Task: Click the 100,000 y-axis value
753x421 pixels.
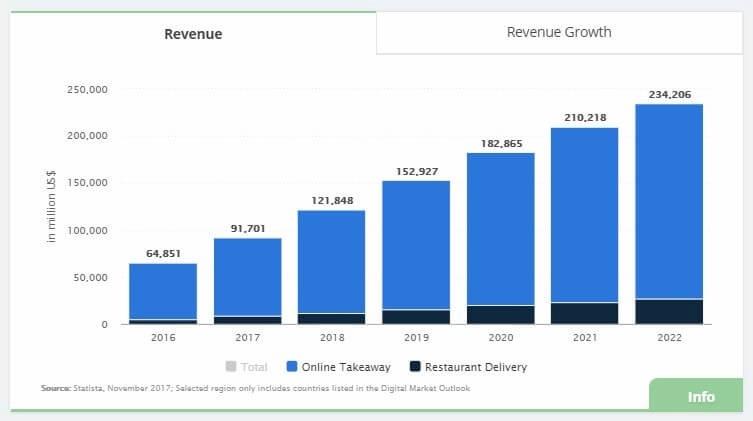Action: [87, 230]
